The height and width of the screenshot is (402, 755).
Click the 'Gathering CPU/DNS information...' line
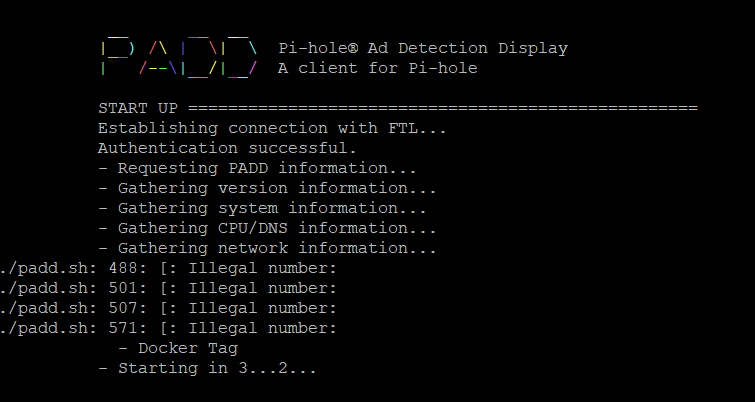coord(268,228)
